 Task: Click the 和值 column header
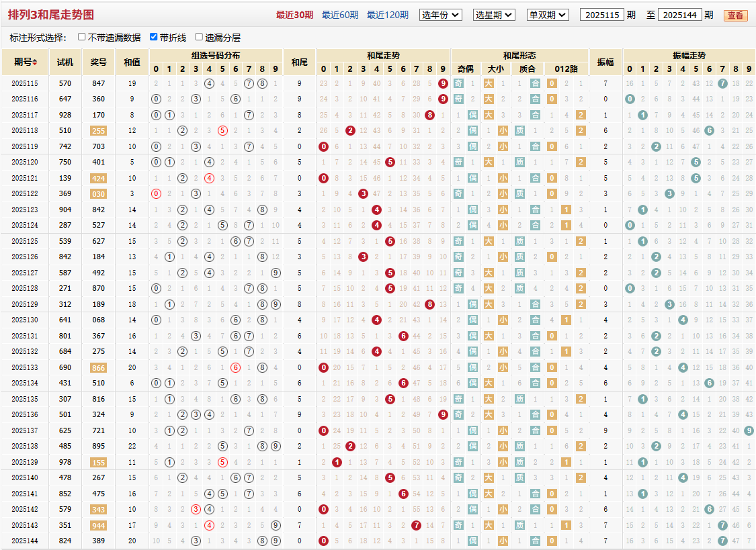click(132, 62)
